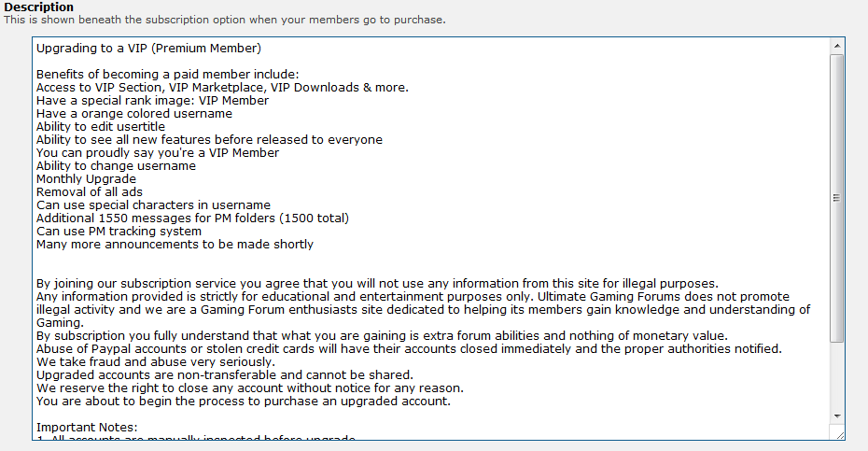Click 'We take fraud and abuse very seriously' line
The image size is (868, 451).
pyautogui.click(x=155, y=361)
